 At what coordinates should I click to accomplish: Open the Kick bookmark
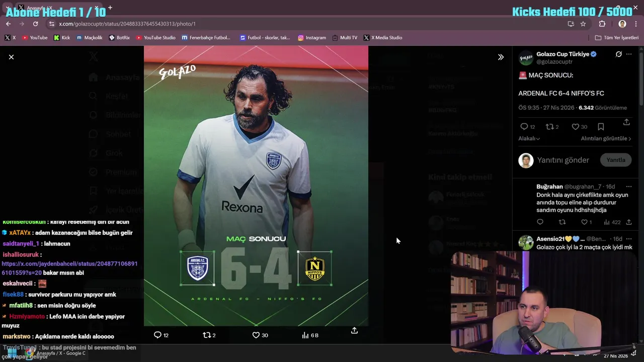click(x=62, y=38)
